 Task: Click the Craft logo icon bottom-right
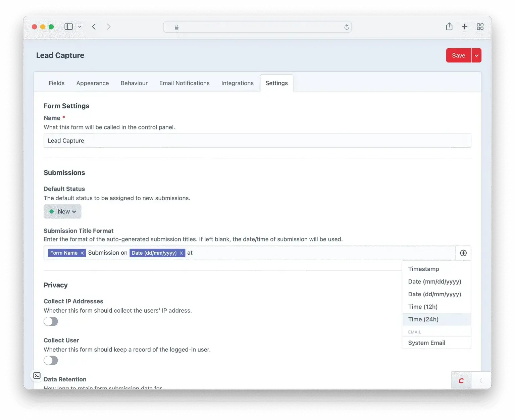pyautogui.click(x=461, y=380)
